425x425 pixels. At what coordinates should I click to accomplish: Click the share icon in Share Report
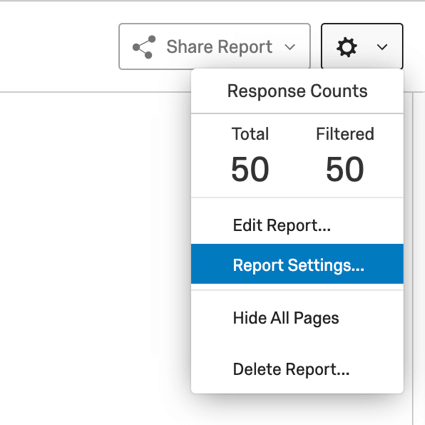tap(144, 47)
